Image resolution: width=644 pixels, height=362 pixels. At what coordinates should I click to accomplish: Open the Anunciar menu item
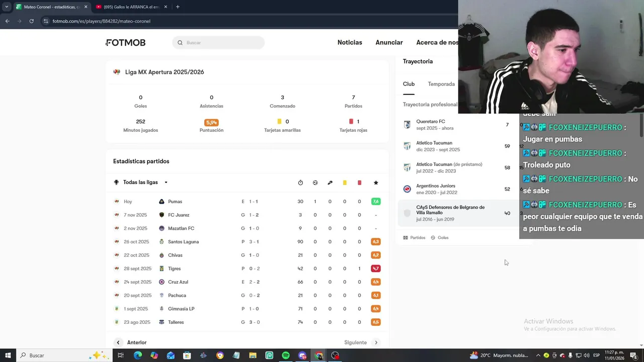(389, 43)
